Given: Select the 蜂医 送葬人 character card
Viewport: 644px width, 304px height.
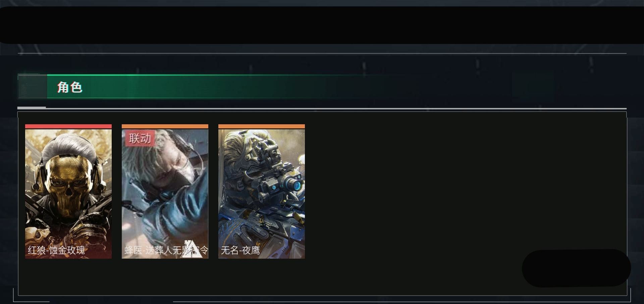Looking at the screenshot, I should click(165, 191).
